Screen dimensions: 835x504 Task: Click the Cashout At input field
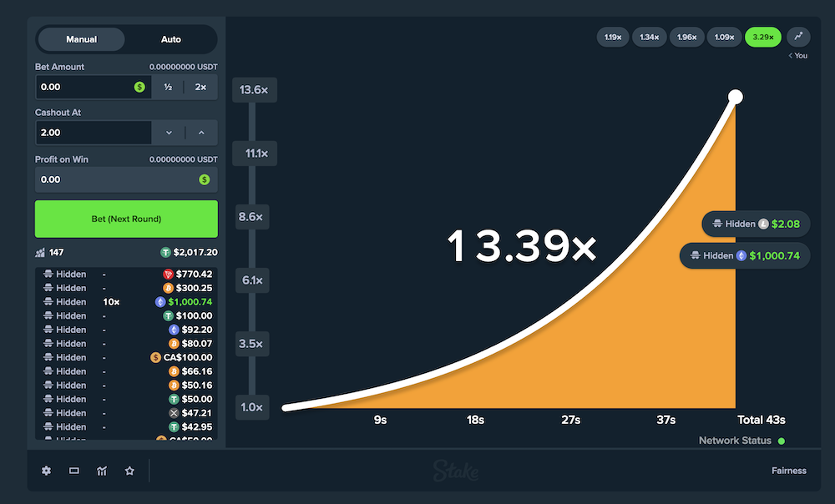[x=92, y=133]
